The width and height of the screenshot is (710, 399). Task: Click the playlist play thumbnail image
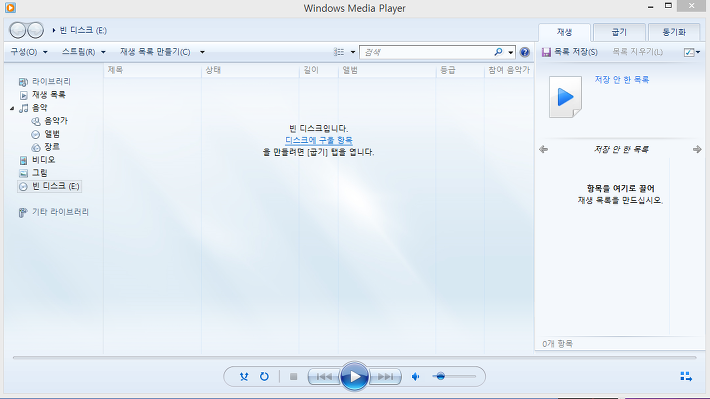(x=565, y=97)
